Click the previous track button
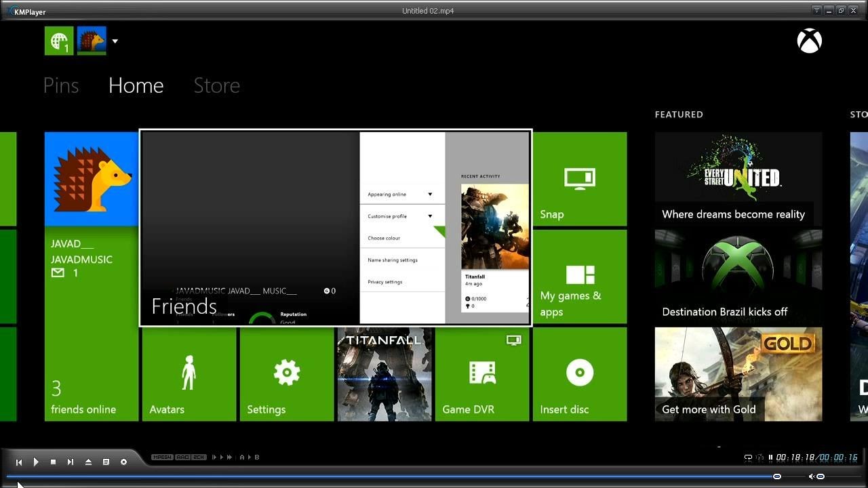Screen dimensions: 868x488 19,462
